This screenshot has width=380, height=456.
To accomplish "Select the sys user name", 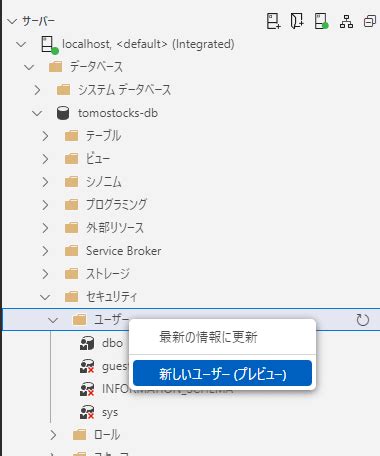I will click(x=110, y=413).
